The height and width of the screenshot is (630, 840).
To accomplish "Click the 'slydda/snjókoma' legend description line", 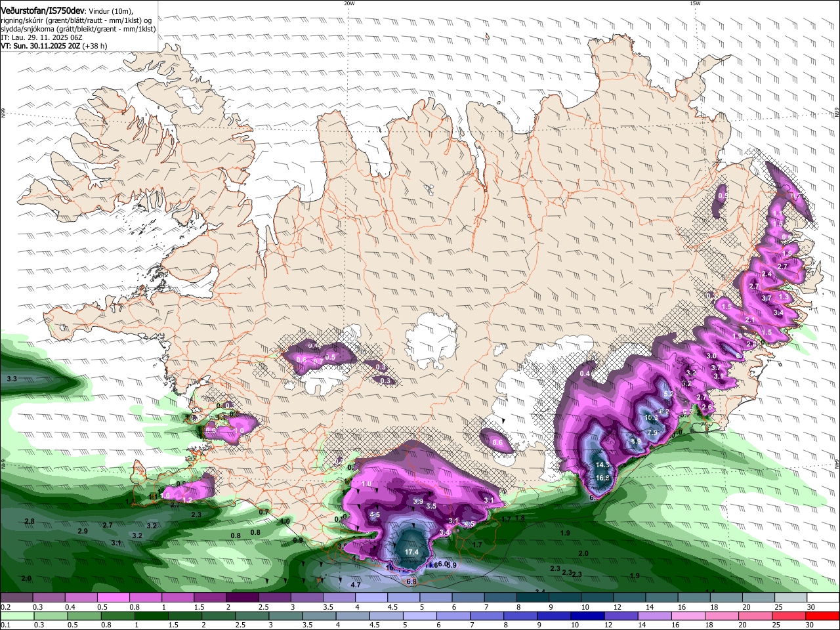I will tap(78, 29).
